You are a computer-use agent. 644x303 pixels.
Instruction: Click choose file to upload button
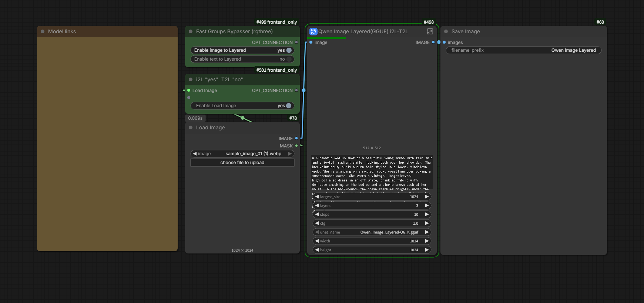click(x=242, y=163)
